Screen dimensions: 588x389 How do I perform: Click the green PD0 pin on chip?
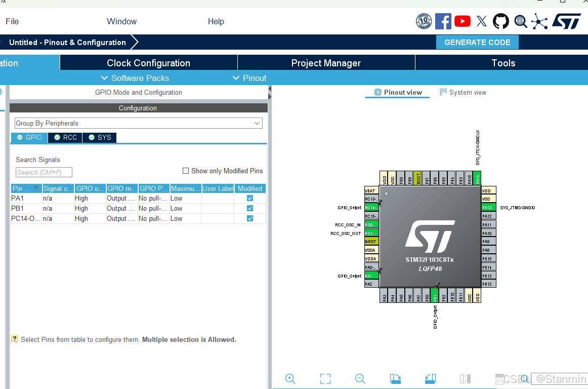(371, 224)
